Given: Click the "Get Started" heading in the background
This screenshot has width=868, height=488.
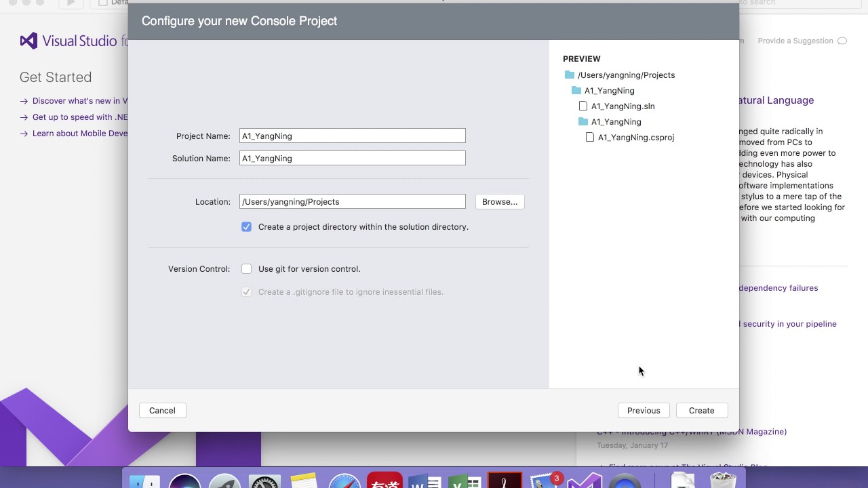Looking at the screenshot, I should (56, 77).
